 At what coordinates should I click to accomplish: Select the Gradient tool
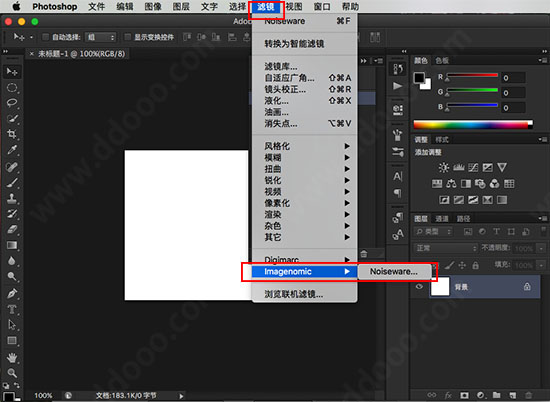[12, 245]
